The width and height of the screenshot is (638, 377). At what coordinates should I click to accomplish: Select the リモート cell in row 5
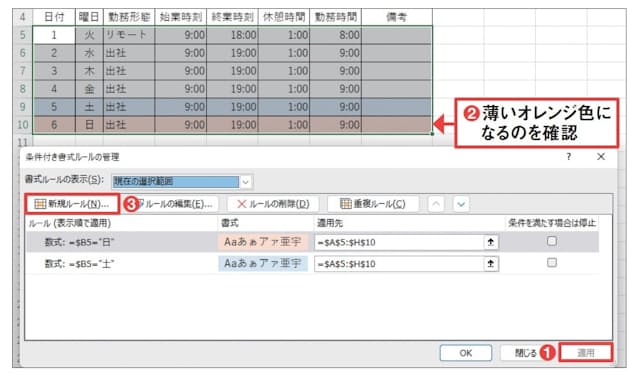tap(129, 35)
